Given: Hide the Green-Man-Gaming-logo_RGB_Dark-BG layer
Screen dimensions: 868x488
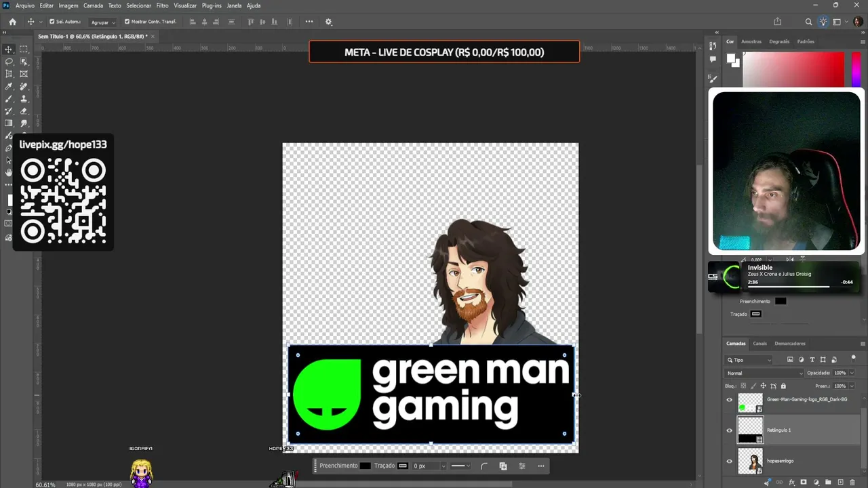Looking at the screenshot, I should click(730, 400).
